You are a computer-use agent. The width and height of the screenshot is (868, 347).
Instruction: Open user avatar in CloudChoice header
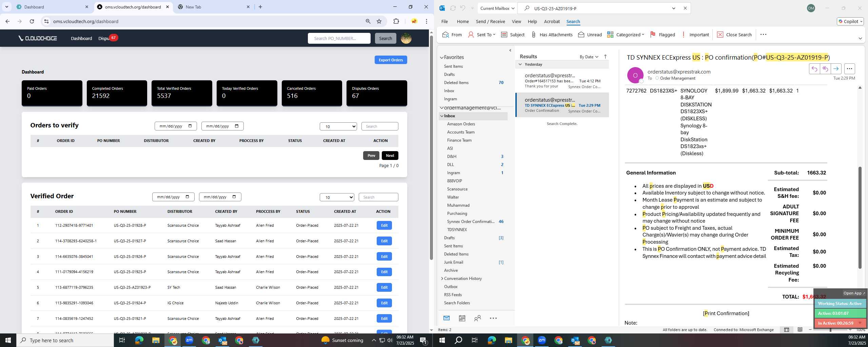click(x=406, y=38)
